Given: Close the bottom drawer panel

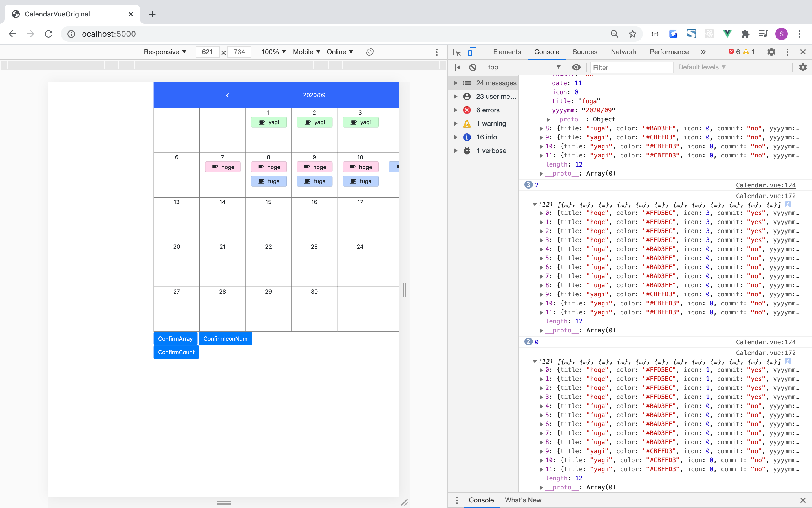Looking at the screenshot, I should 803,500.
